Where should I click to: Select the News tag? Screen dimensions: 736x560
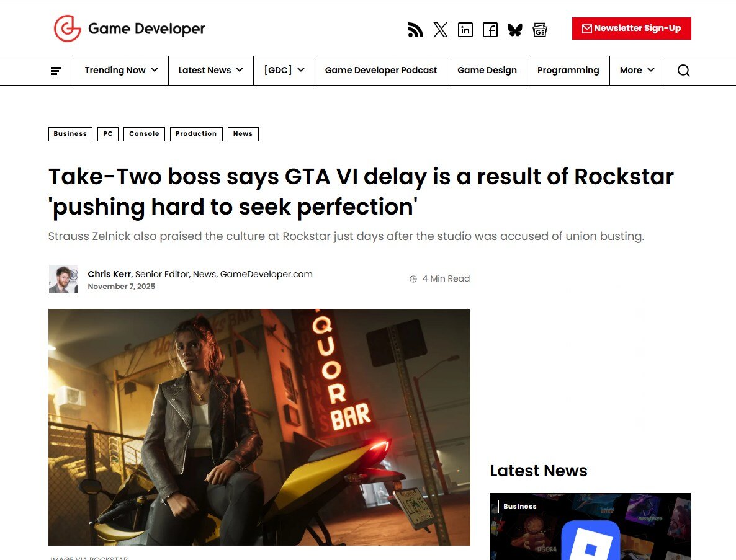tap(243, 134)
